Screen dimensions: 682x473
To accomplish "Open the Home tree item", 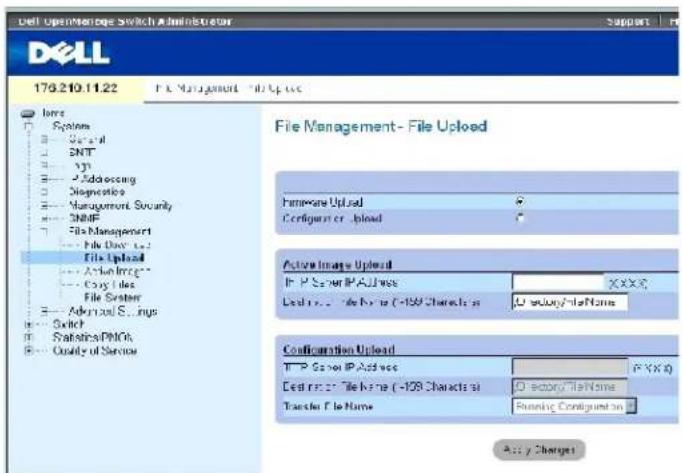I will (x=53, y=113).
